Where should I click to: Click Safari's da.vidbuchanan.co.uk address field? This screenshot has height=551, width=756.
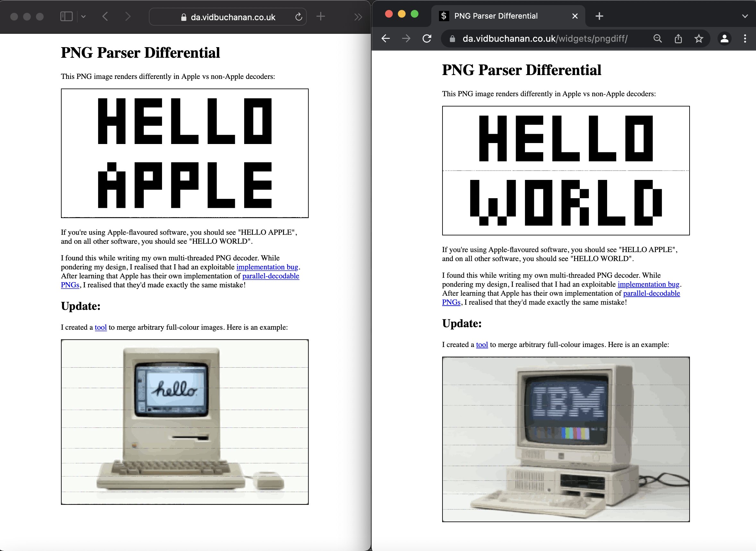click(228, 17)
